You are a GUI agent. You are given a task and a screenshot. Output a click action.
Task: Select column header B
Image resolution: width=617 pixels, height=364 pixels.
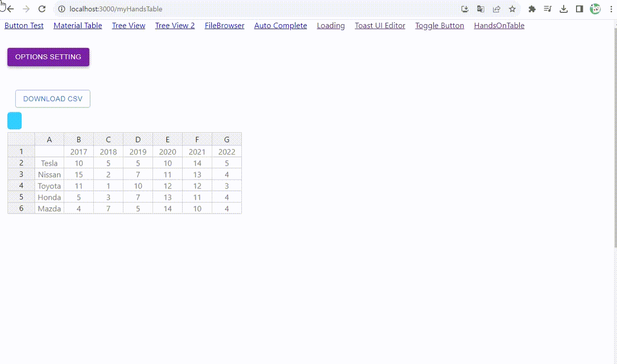point(79,140)
